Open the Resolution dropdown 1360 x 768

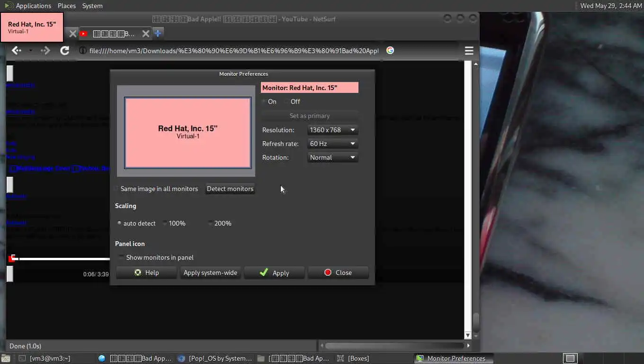(x=332, y=130)
